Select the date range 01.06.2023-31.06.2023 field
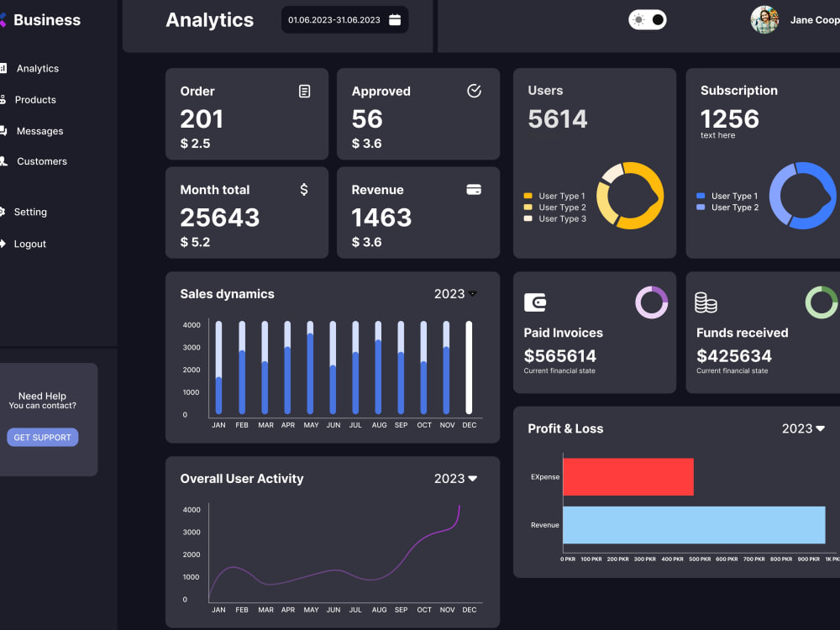Viewport: 840px width, 630px height. (344, 20)
